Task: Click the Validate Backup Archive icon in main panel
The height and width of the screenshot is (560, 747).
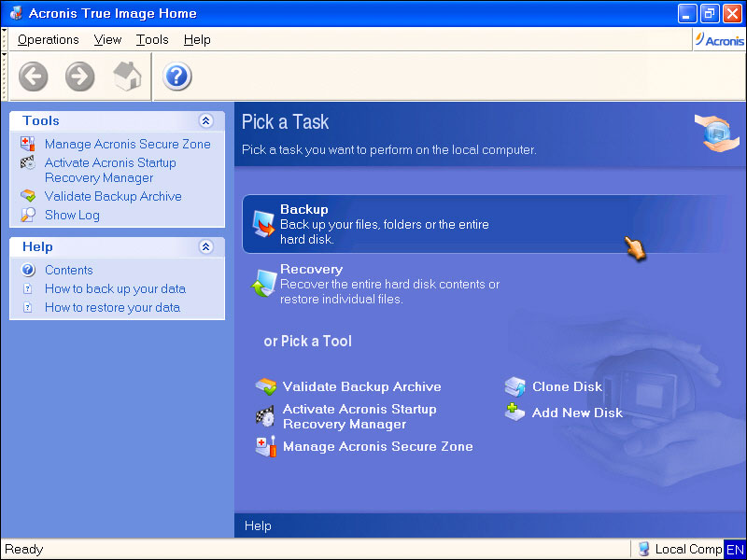Action: point(266,386)
